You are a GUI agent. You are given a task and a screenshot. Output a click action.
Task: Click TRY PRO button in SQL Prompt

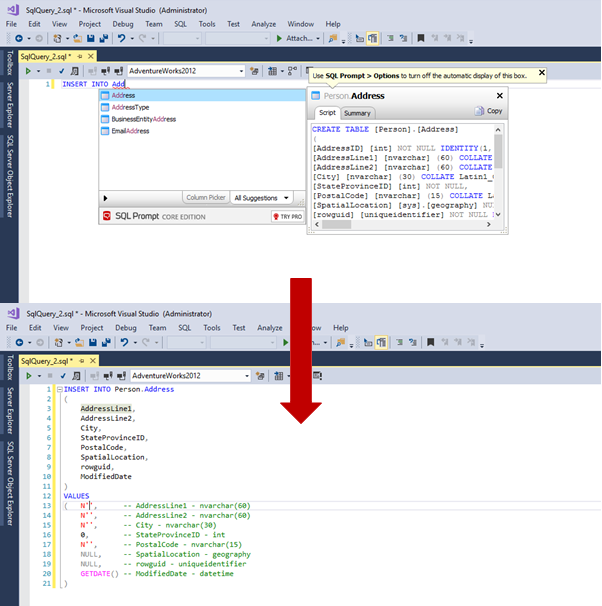pos(287,217)
